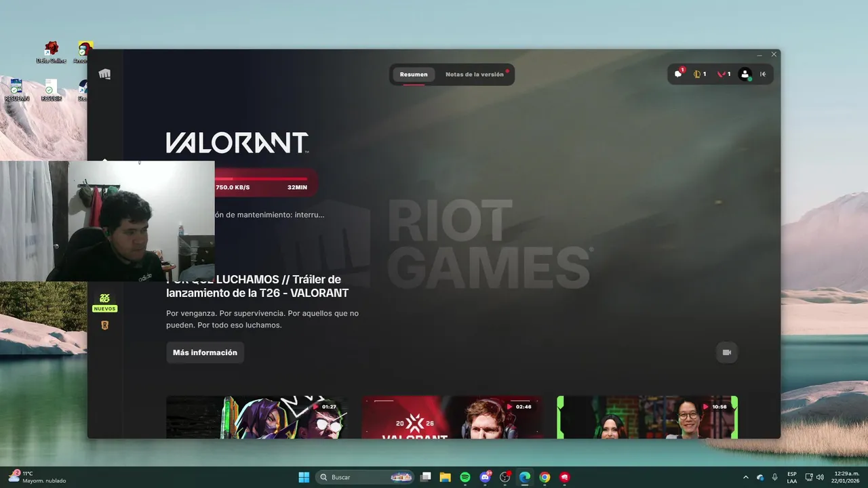This screenshot has width=868, height=488.
Task: Toggle the background video camera button
Action: pyautogui.click(x=727, y=352)
